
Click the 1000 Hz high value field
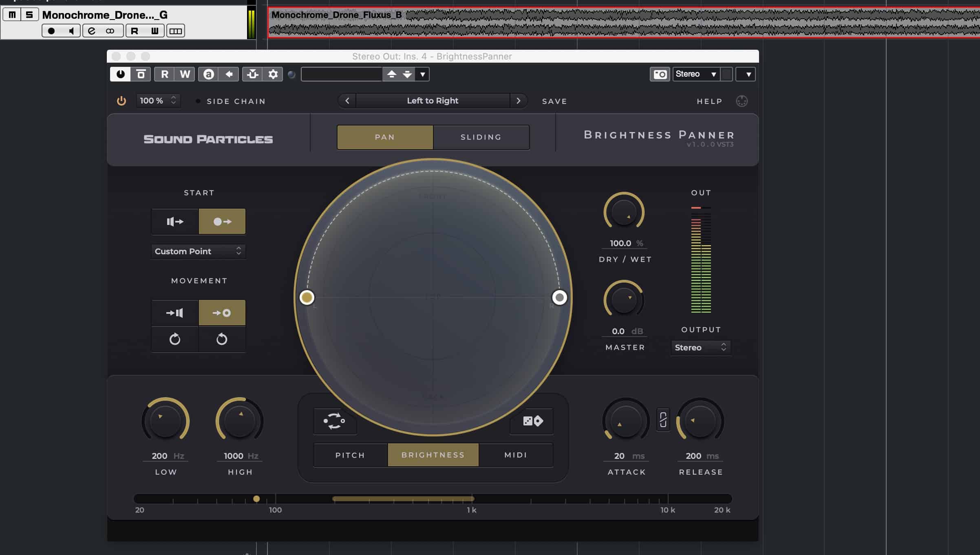(240, 456)
